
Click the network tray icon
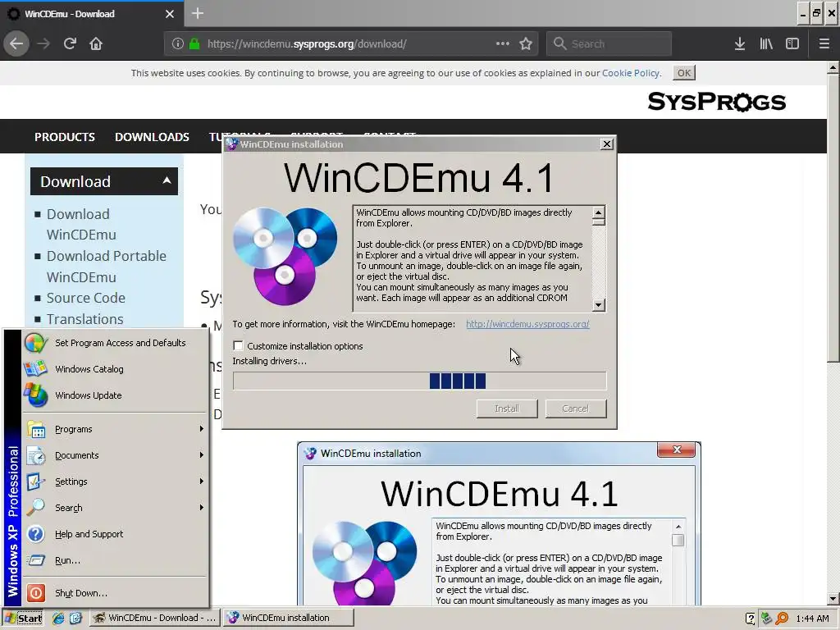coord(766,619)
